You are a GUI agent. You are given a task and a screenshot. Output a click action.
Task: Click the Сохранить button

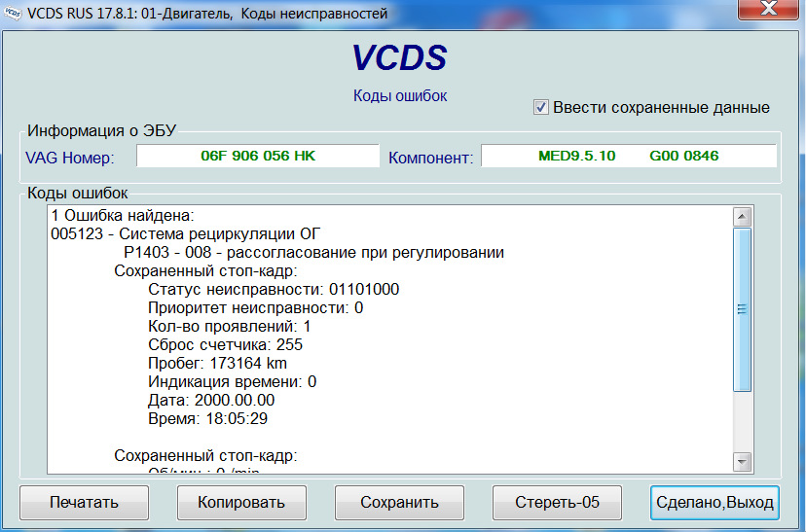point(399,502)
